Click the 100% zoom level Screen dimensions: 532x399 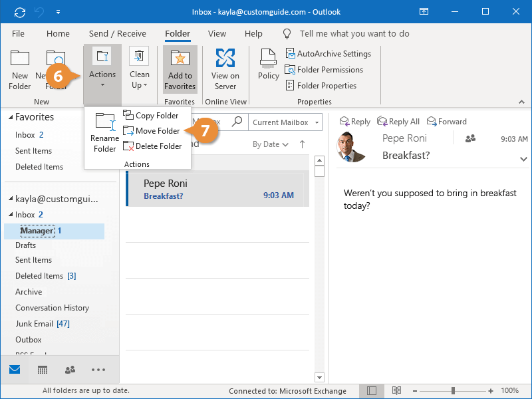click(x=509, y=391)
